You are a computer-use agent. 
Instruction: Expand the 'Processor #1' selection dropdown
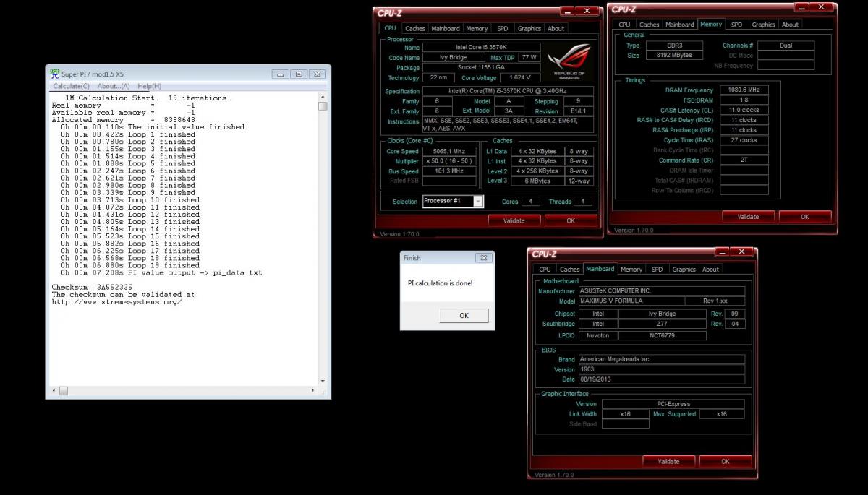coord(478,202)
